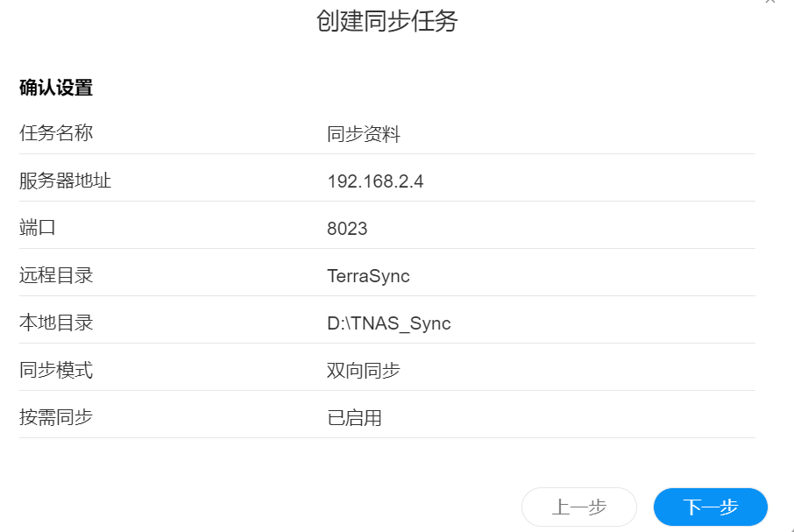Click the 同步模式 label
This screenshot has width=794, height=532.
pyautogui.click(x=56, y=370)
